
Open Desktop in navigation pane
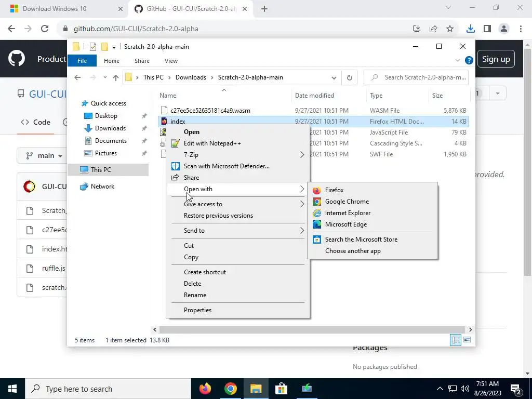(106, 116)
